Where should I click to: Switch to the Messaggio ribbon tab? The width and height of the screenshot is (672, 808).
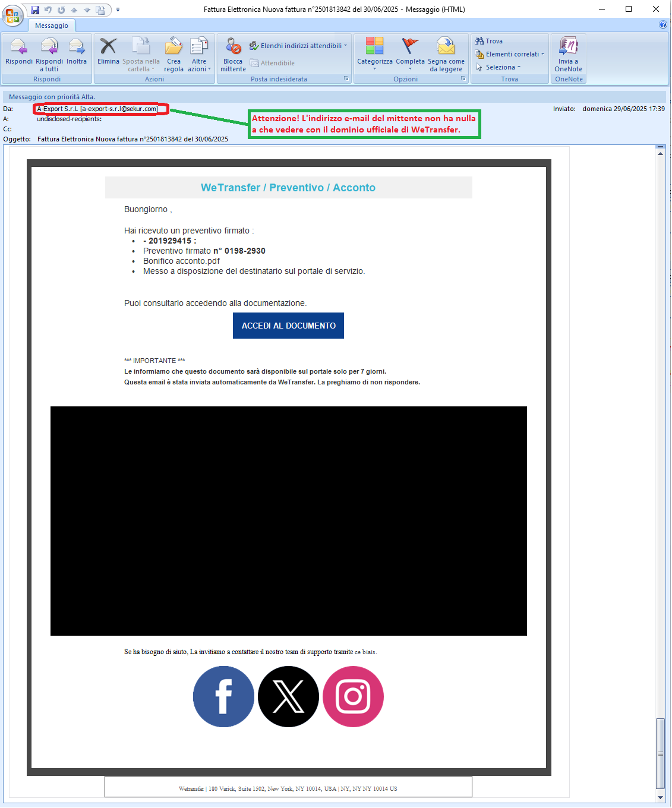click(52, 26)
